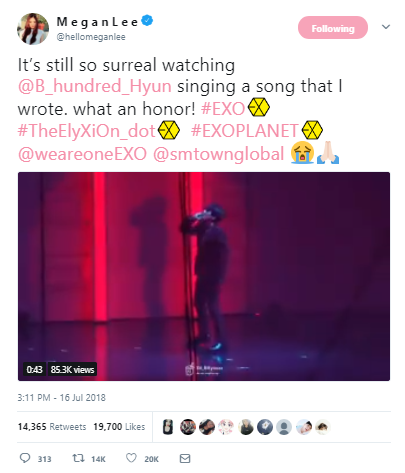Click first liker avatar in row

[168, 427]
